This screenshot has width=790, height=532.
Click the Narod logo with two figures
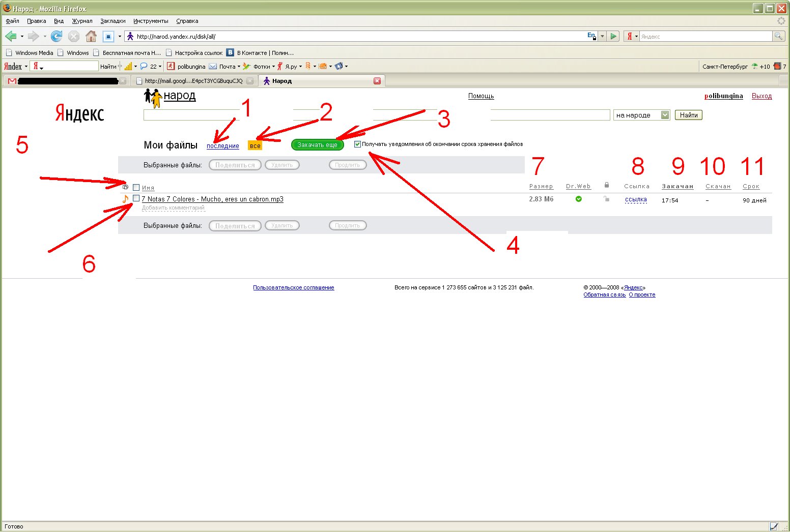153,98
